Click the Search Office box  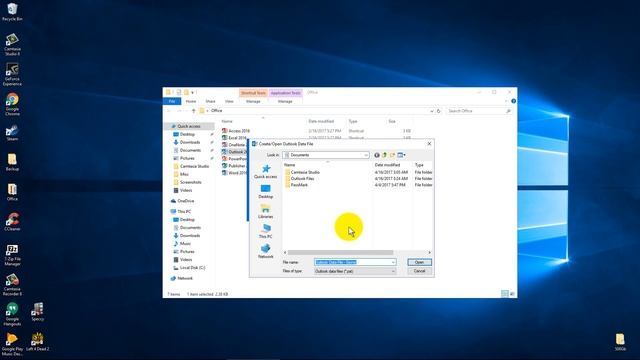pos(479,111)
